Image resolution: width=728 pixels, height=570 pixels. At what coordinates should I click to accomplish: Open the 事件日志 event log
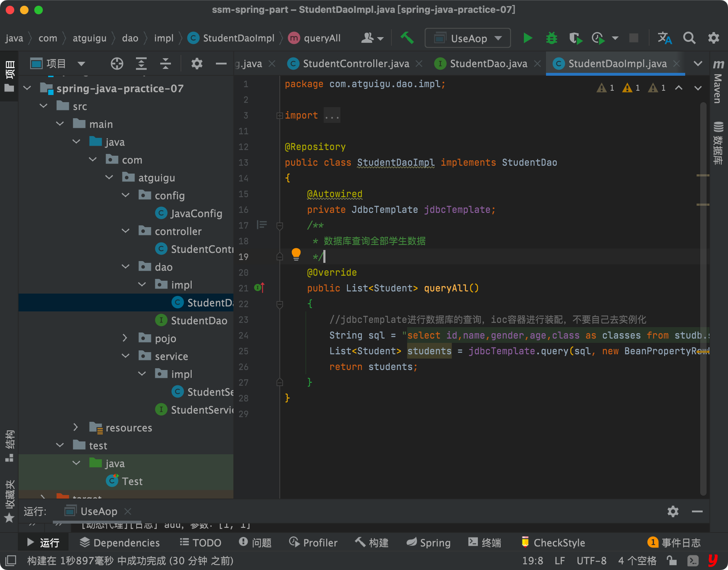[x=674, y=542]
